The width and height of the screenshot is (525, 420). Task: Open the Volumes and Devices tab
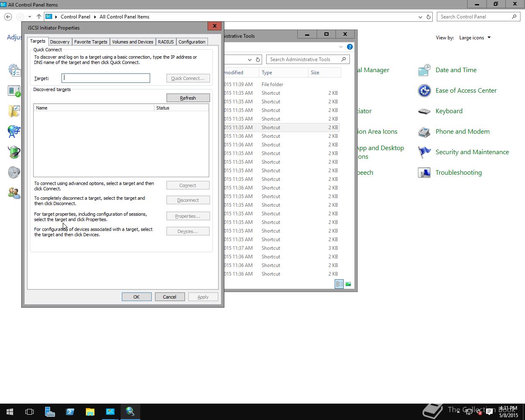point(132,42)
